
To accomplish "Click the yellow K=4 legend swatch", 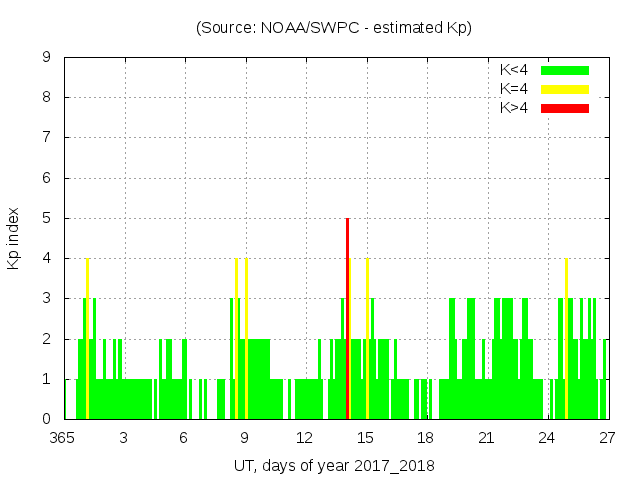I will (x=565, y=89).
